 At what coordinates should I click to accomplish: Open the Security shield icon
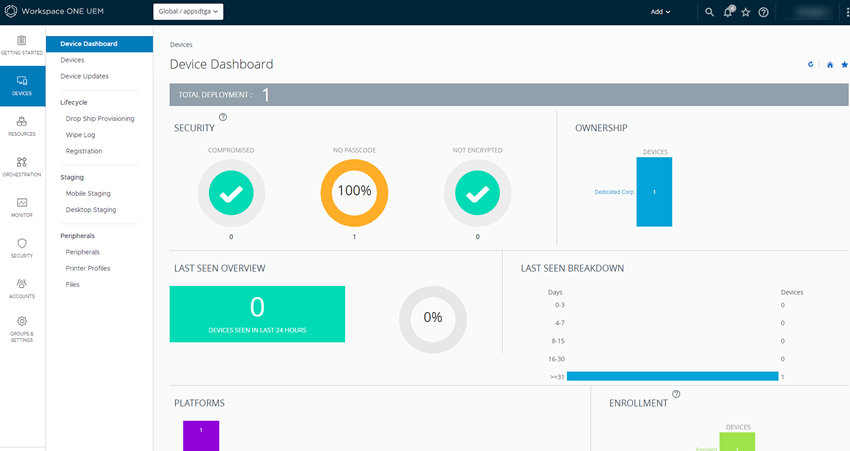pos(22,248)
